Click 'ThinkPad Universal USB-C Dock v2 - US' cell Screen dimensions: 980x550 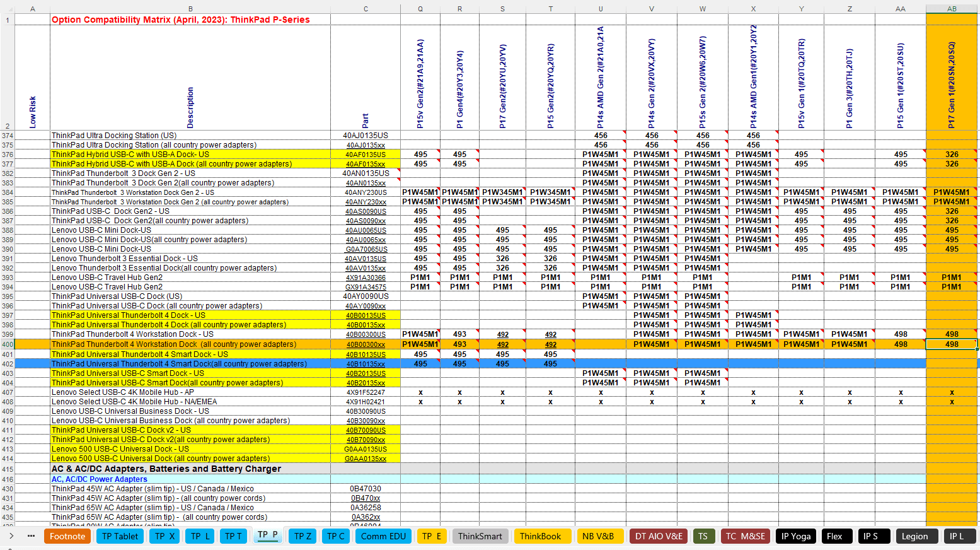pos(190,430)
